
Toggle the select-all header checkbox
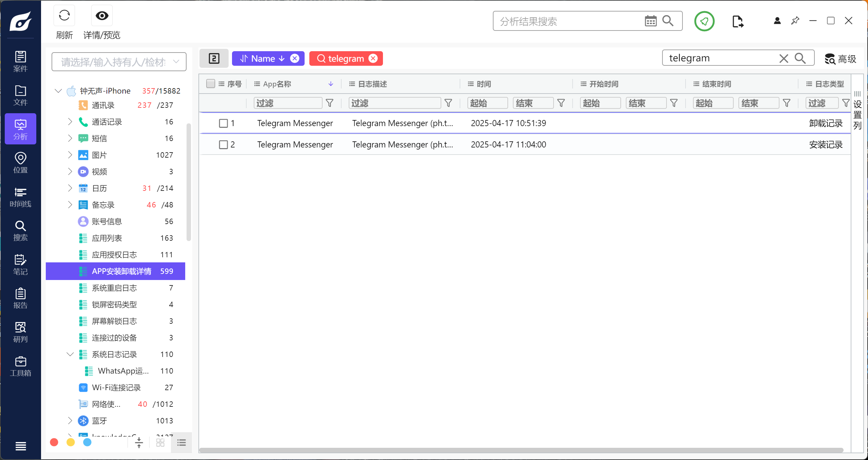[x=211, y=84]
